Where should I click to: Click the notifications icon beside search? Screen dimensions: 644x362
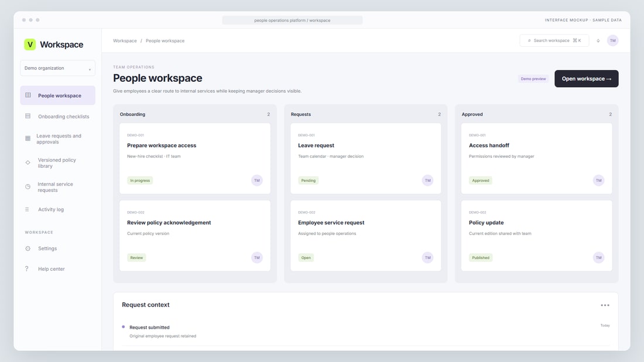pyautogui.click(x=598, y=40)
